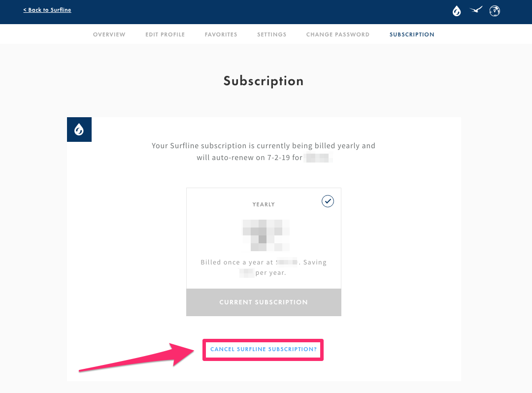Viewport: 532px width, 393px height.
Task: Select the Yearly plan checkmark circle
Action: (x=328, y=201)
